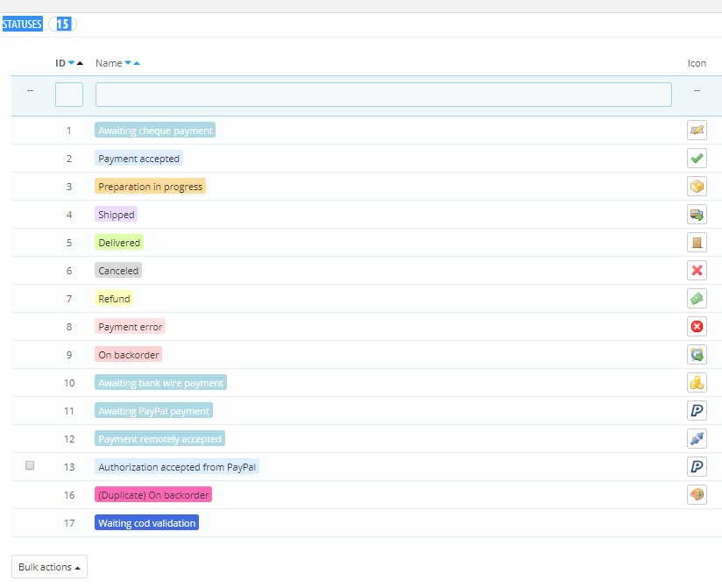Click the Awaiting PayPal payment label
The image size is (722, 588).
[154, 411]
